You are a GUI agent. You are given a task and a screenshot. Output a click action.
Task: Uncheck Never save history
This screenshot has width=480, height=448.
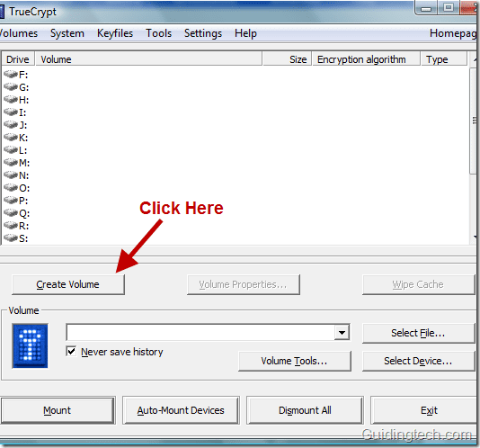tap(71, 351)
